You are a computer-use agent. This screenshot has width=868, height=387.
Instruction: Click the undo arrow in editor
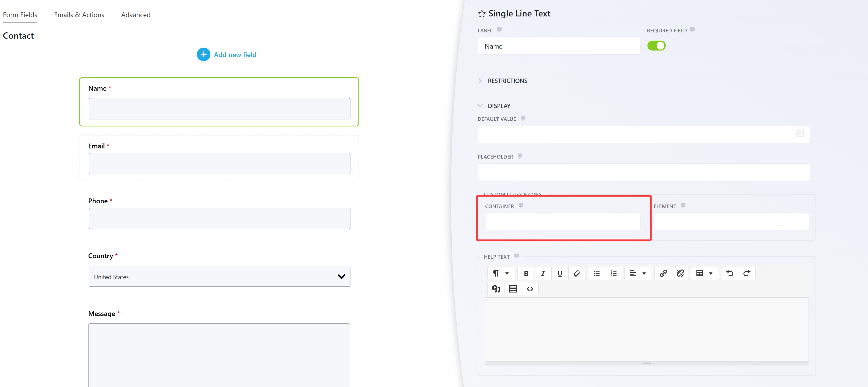(729, 273)
